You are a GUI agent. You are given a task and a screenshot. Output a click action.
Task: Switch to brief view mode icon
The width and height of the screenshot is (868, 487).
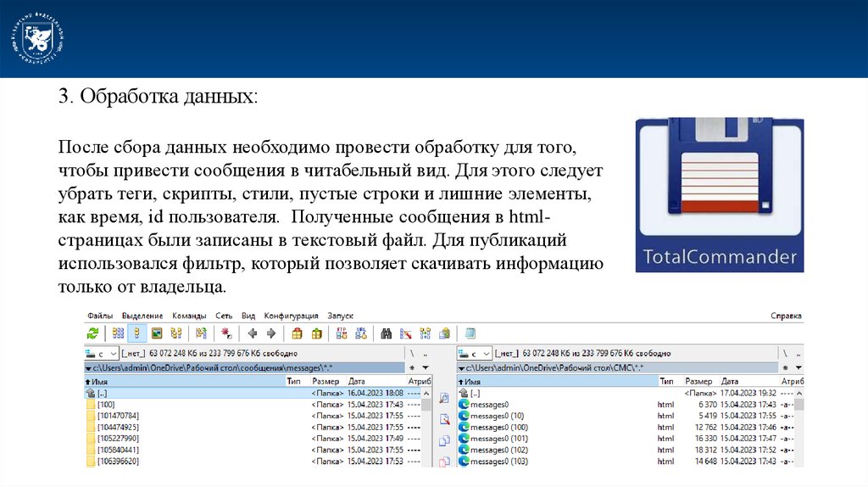tap(118, 333)
